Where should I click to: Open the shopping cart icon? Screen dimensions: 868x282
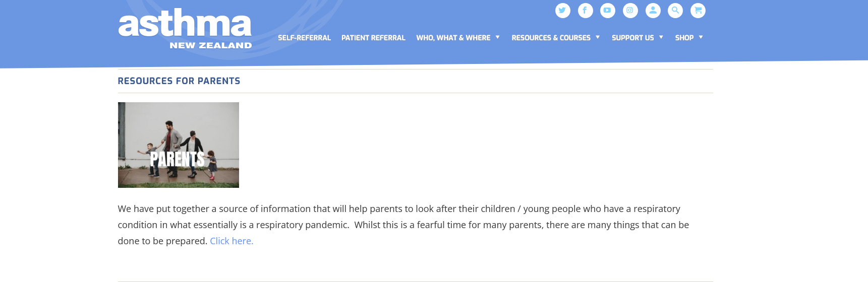click(x=698, y=11)
